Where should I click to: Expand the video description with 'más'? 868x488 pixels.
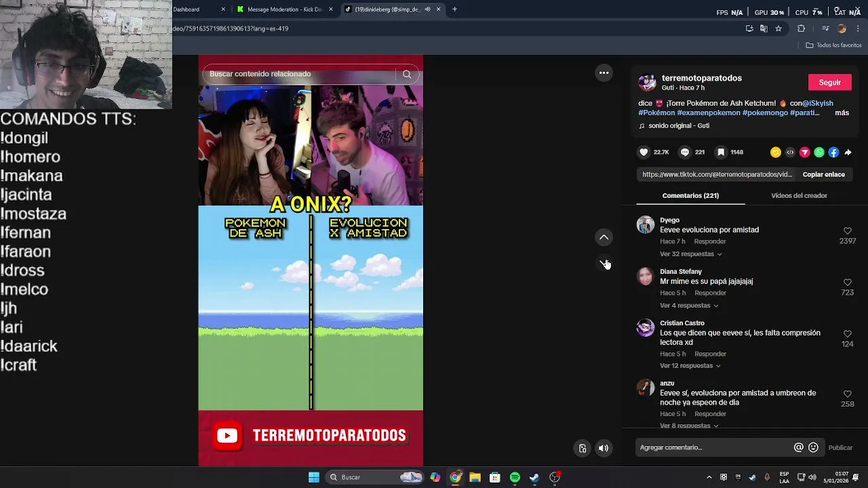[842, 113]
